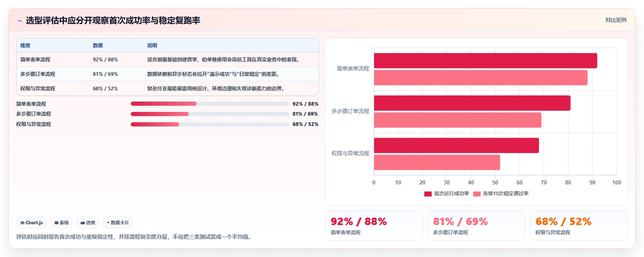The height and width of the screenshot is (257, 644).
Task: Click the footer note starting 评估时应同时报告
Action: (133, 237)
